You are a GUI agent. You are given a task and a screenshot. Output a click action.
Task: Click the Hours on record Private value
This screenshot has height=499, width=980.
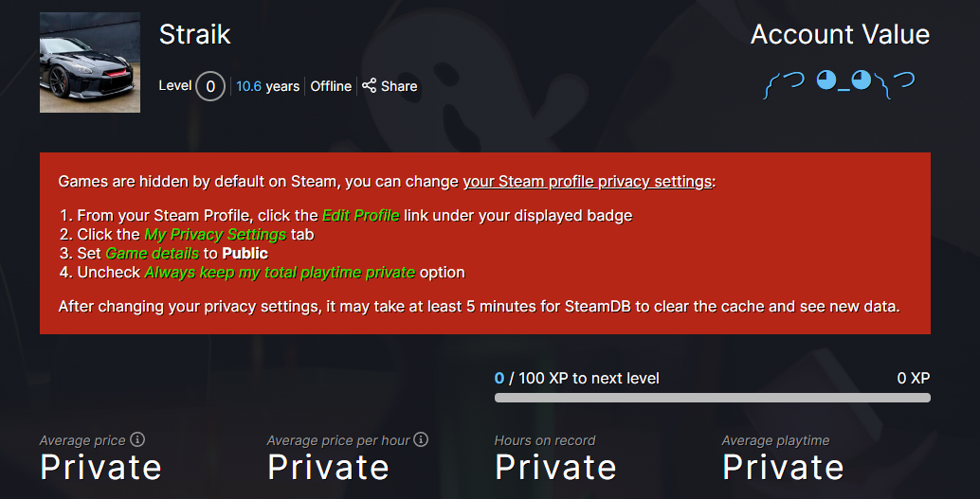[x=555, y=467]
